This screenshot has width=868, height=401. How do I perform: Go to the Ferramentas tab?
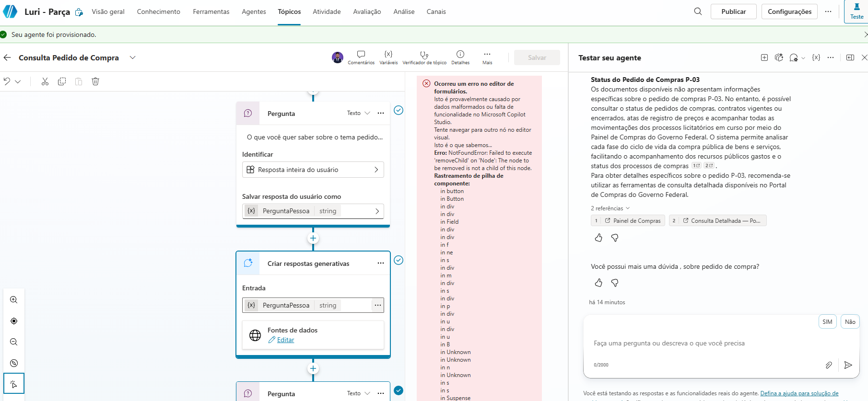pyautogui.click(x=211, y=11)
